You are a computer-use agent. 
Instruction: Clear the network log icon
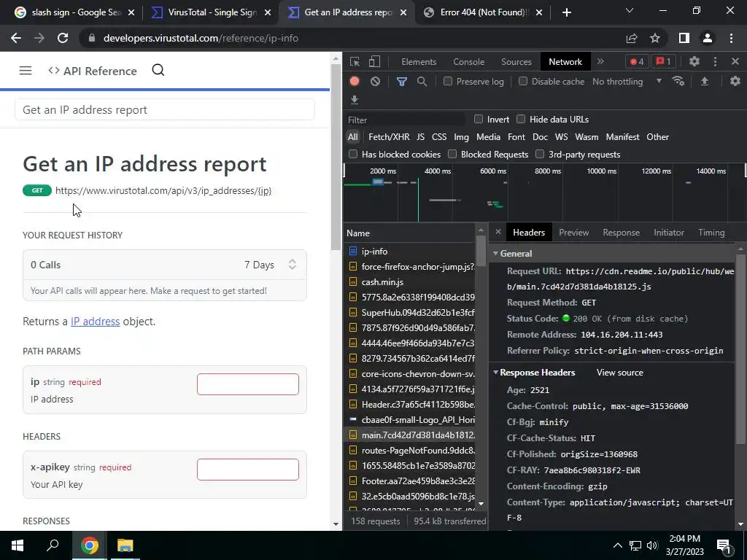[376, 82]
